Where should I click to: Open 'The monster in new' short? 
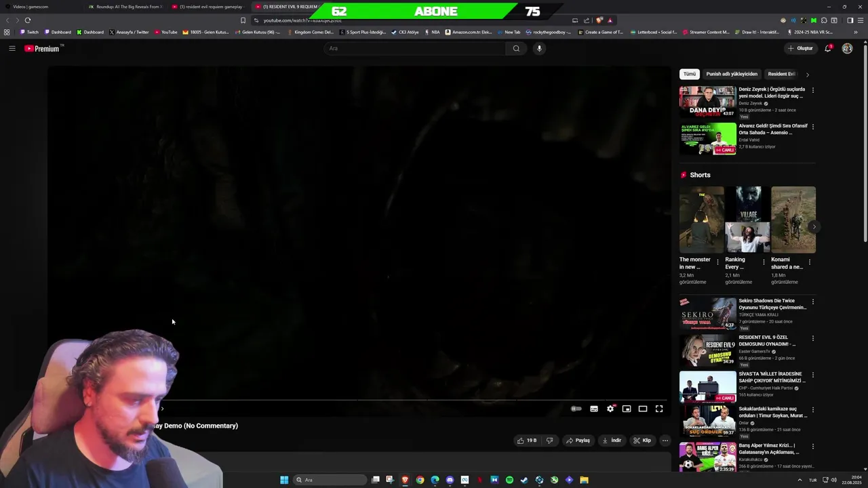pyautogui.click(x=702, y=220)
